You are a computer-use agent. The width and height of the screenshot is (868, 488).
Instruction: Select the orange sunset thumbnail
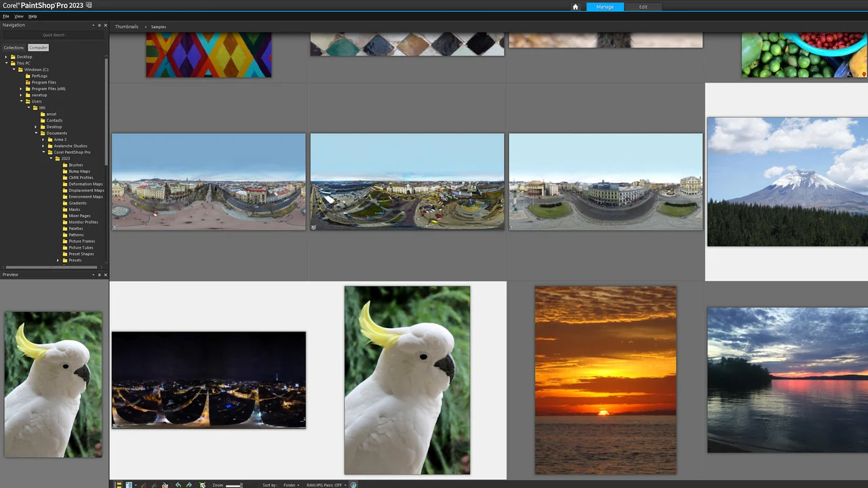[606, 380]
